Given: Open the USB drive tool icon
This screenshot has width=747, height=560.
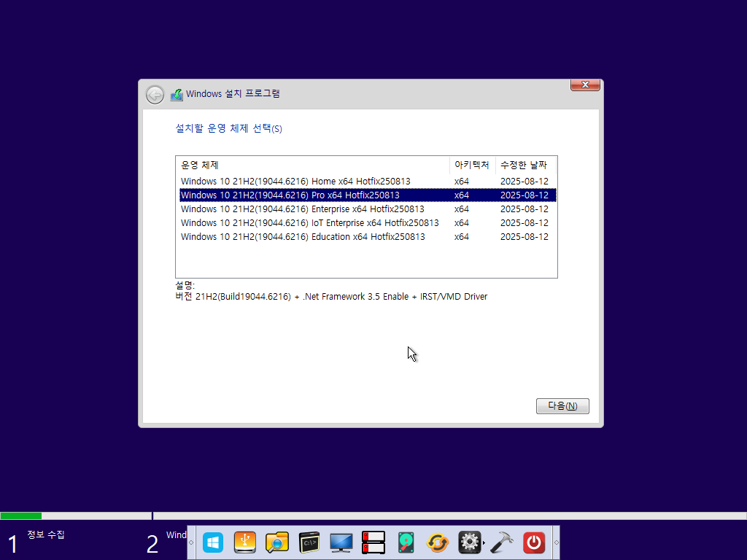Looking at the screenshot, I should coord(245,542).
